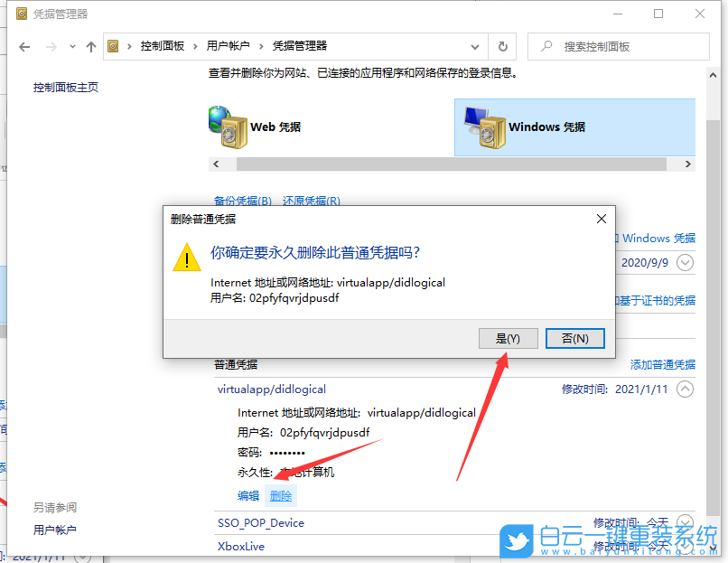This screenshot has width=728, height=563.
Task: Click the back navigation arrow
Action: 24,47
